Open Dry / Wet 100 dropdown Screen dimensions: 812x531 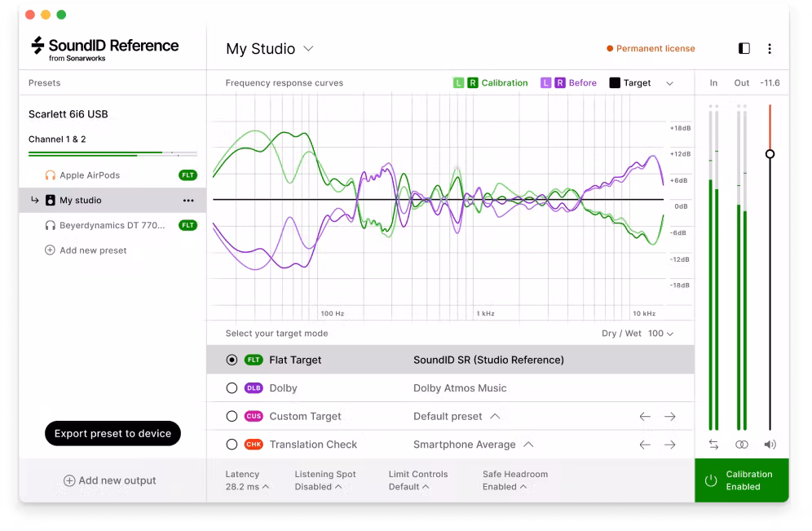(661, 334)
